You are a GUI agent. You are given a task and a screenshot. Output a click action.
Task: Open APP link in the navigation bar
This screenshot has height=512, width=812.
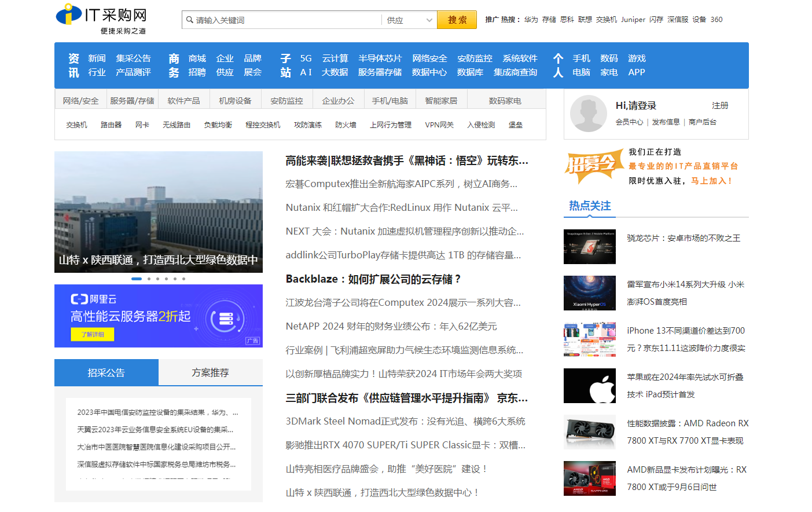[637, 72]
